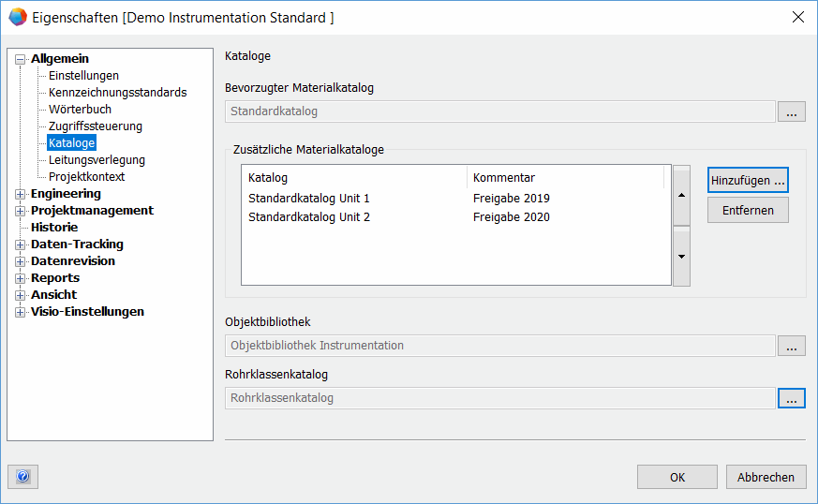The width and height of the screenshot is (818, 504).
Task: Open Kennzeichnungsstandards in the tree
Action: pyautogui.click(x=117, y=93)
